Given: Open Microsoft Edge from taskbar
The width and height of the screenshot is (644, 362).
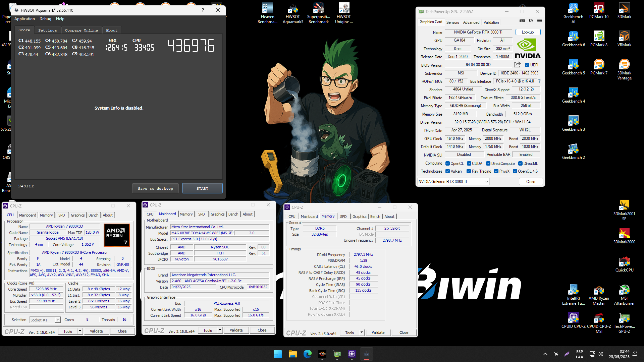Looking at the screenshot, I should [308, 354].
